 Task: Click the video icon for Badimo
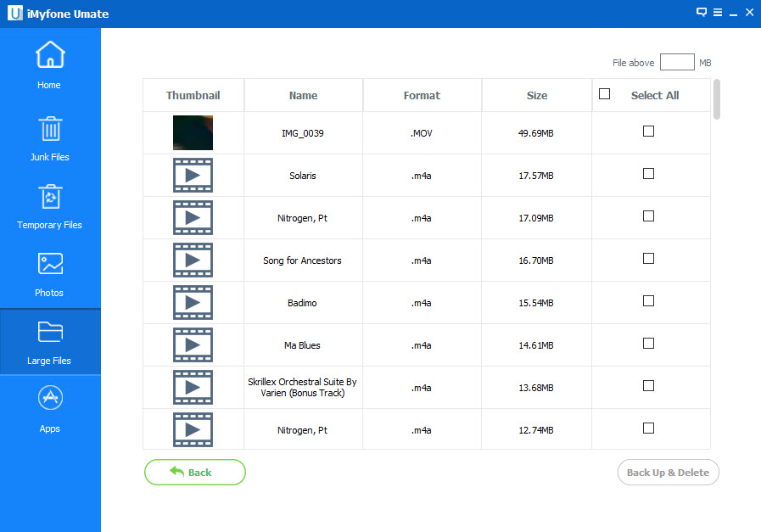click(x=193, y=303)
